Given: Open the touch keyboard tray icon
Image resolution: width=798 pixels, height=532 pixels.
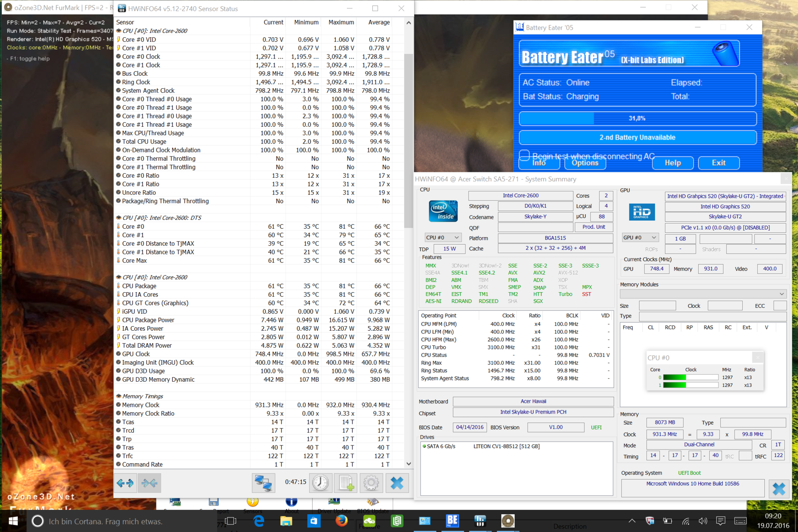Looking at the screenshot, I should click(740, 521).
